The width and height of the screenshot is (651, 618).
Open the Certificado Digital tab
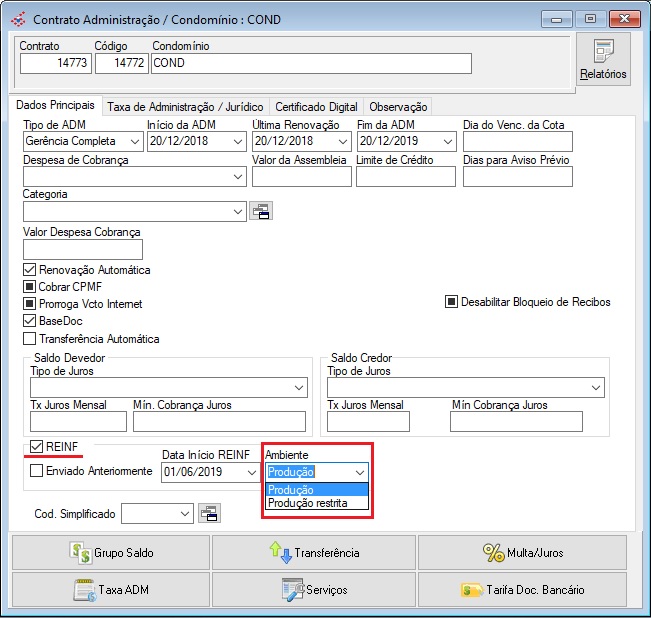pyautogui.click(x=316, y=107)
